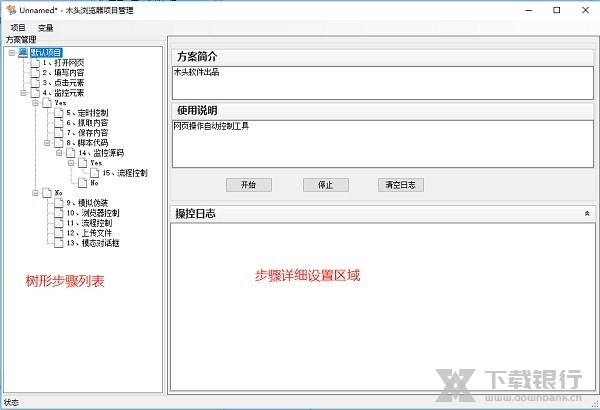Click into the 使用说明 text area
600x410 pixels.
point(382,142)
